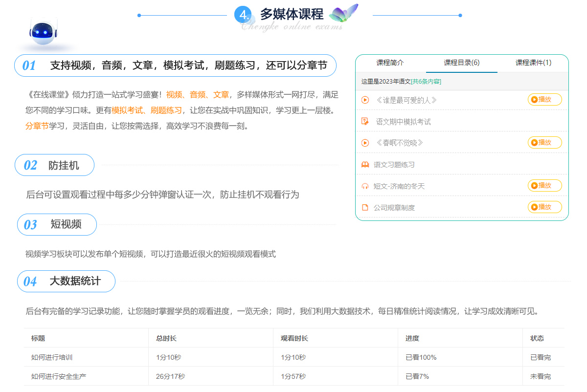This screenshot has height=392, width=587.
Task: Click the exam icon beside 语文期中模拟考试
Action: (365, 122)
